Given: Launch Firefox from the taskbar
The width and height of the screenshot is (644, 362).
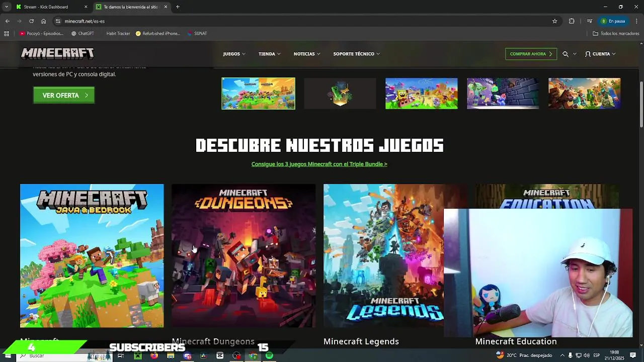Looking at the screenshot, I should pyautogui.click(x=154, y=355).
